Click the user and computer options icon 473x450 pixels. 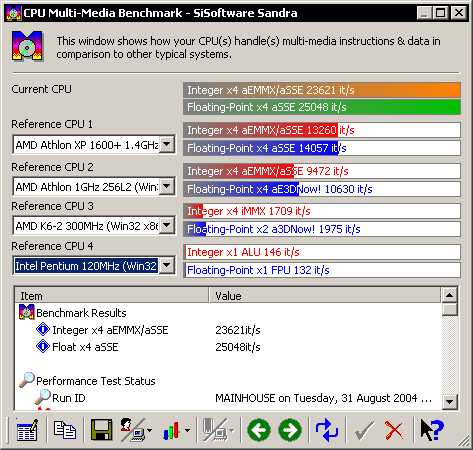(133, 430)
